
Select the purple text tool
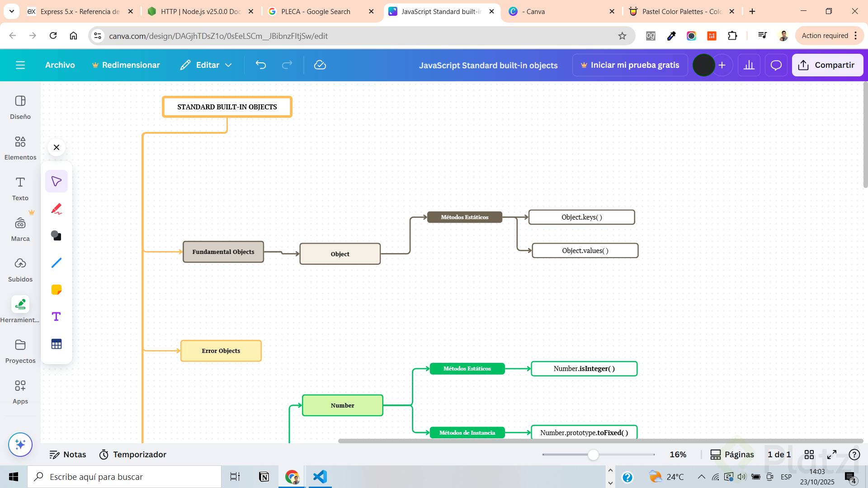click(x=57, y=317)
